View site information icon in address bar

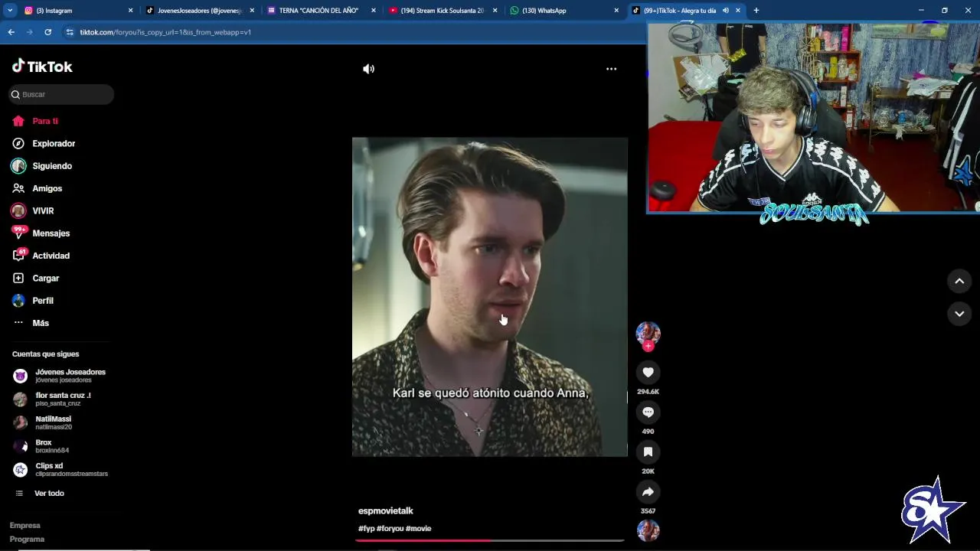pos(70,32)
